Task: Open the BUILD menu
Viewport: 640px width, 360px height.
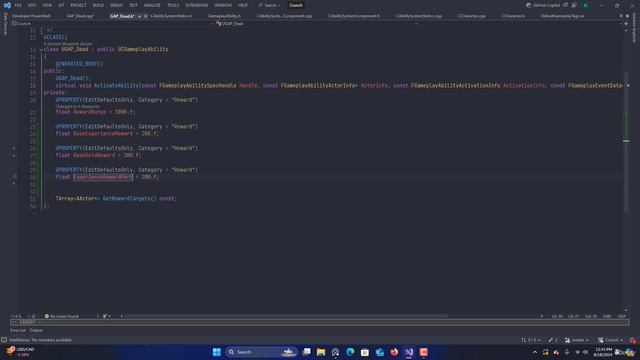Action: click(98, 5)
